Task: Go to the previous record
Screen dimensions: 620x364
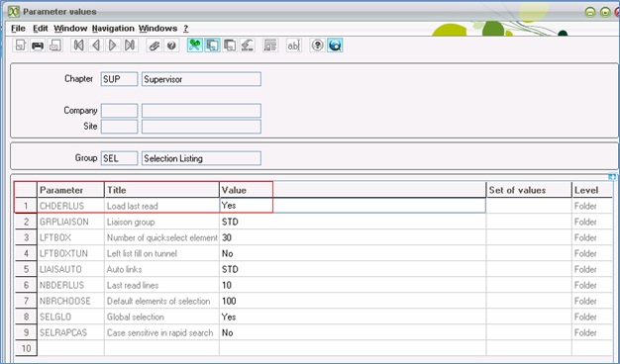Action: [96, 45]
